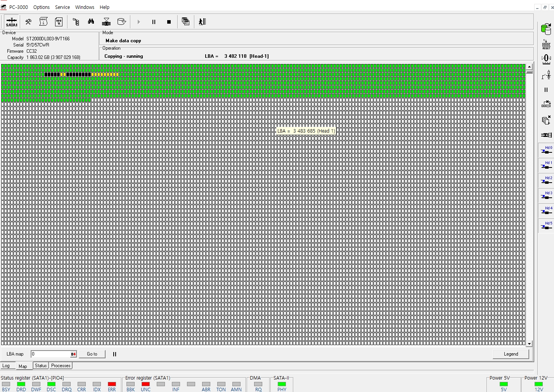Open the binary info scroll icon
Viewport: 554px width, 392px height.
click(x=43, y=22)
